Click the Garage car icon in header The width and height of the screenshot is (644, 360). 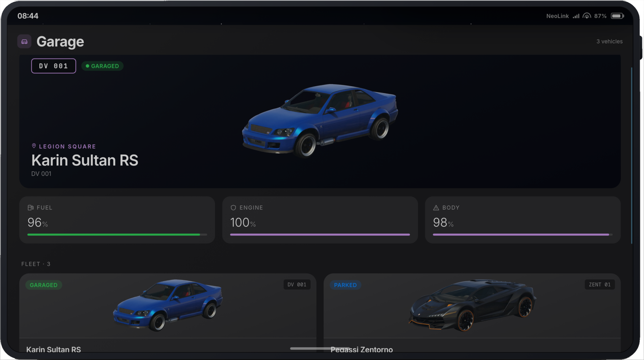point(24,42)
